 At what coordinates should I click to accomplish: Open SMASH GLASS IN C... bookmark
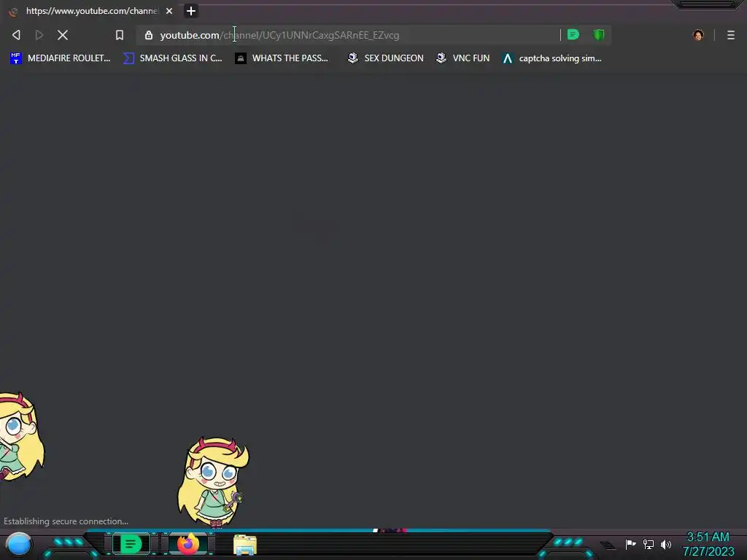click(x=173, y=58)
